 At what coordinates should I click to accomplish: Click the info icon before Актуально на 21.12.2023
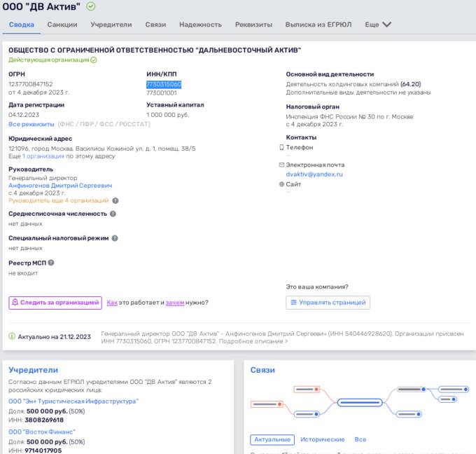point(12,336)
